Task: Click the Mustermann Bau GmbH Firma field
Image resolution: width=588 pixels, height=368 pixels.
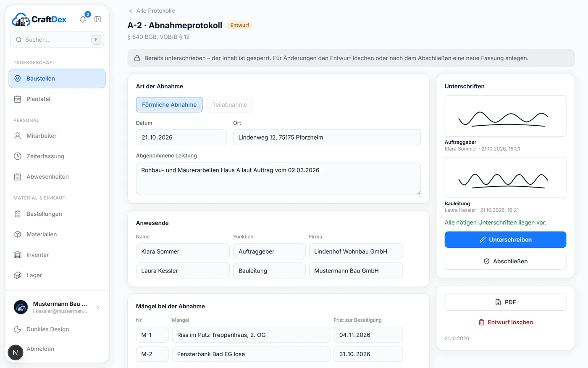Action: [356, 271]
